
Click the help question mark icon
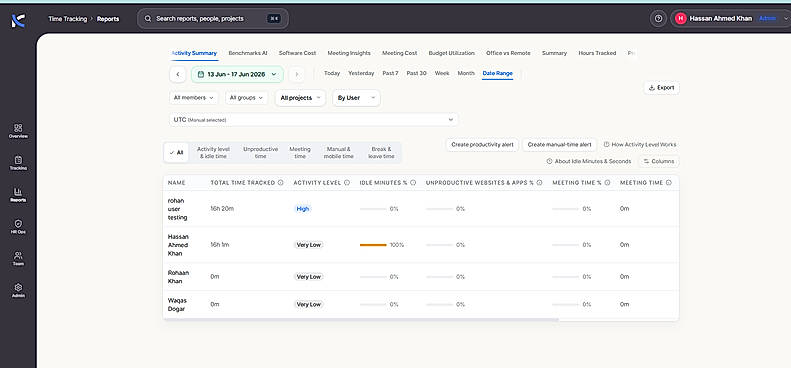658,19
